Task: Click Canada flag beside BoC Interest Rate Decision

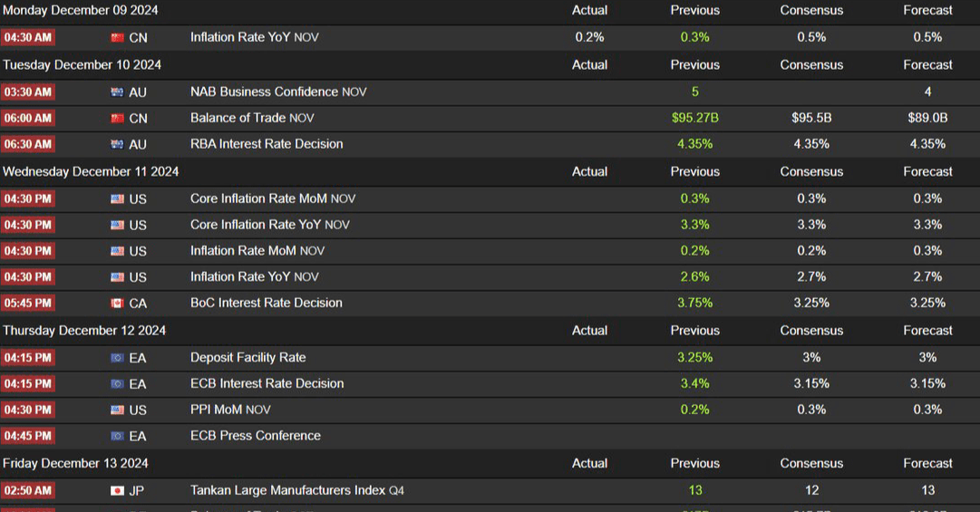Action: [x=117, y=304]
